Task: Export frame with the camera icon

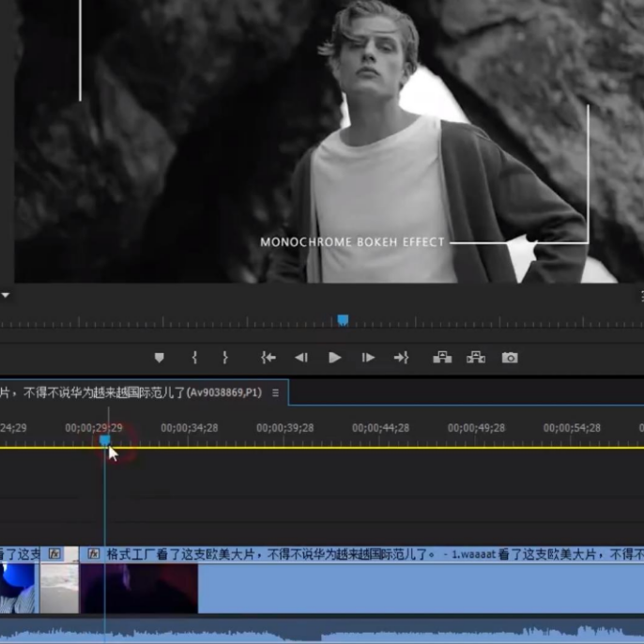Action: click(x=510, y=358)
